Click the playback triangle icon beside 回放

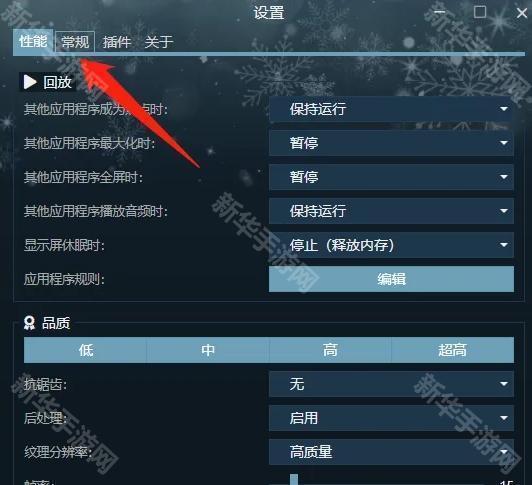(30, 82)
